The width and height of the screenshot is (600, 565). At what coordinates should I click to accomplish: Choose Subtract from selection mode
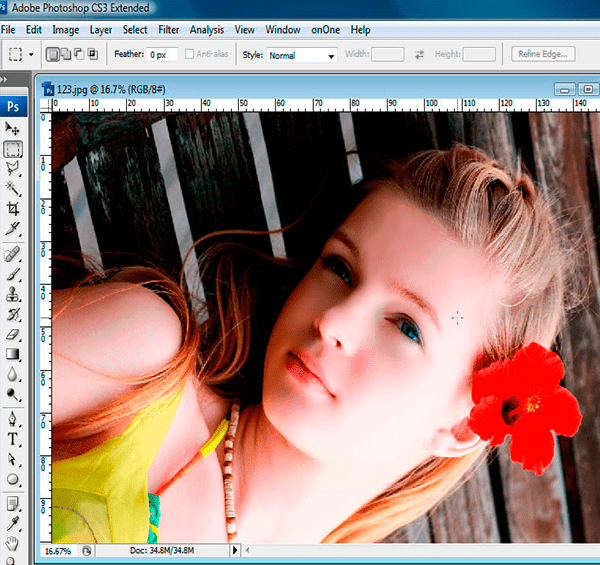(79, 54)
